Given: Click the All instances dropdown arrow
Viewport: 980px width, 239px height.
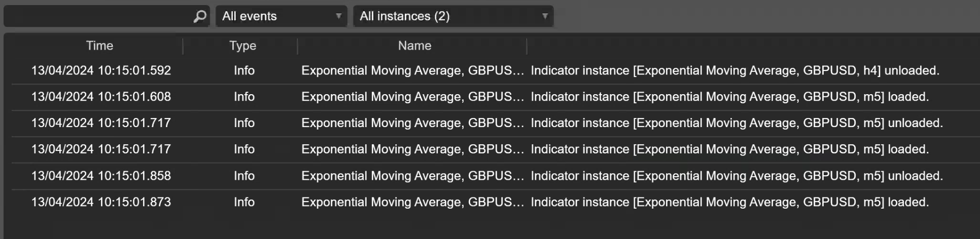Looking at the screenshot, I should coord(545,16).
